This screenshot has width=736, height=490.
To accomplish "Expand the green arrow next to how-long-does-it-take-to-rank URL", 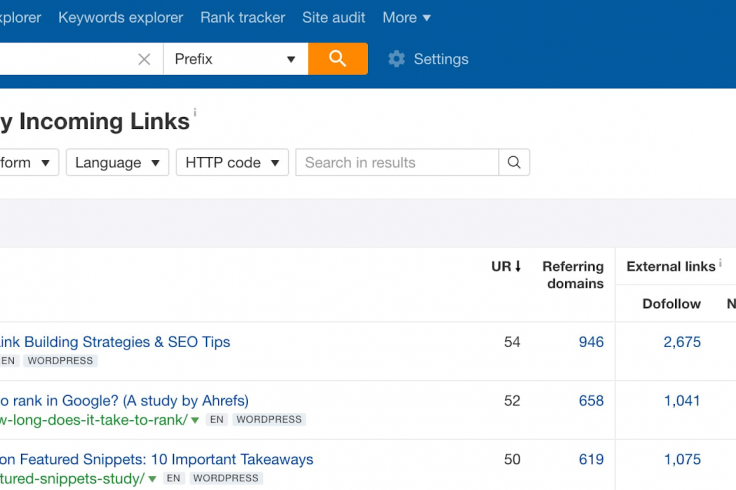I will click(x=195, y=420).
